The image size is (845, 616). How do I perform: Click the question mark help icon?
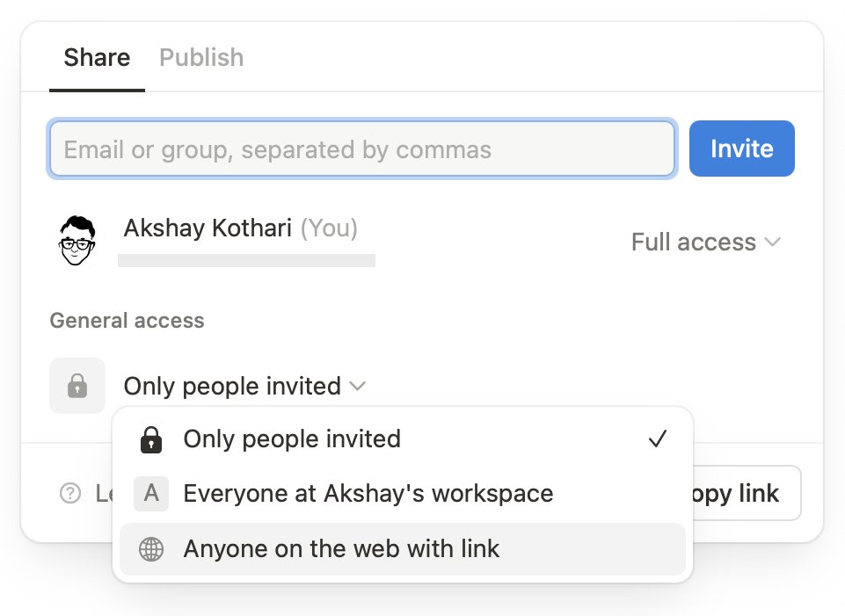[70, 493]
